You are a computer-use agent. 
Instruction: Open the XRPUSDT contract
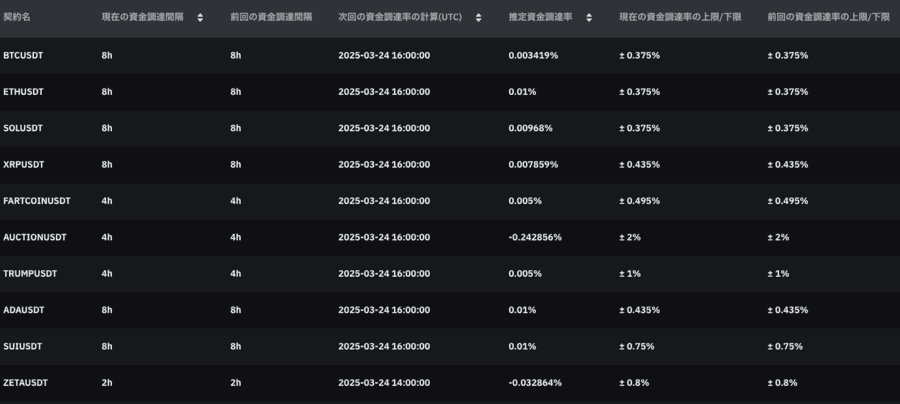tap(24, 165)
